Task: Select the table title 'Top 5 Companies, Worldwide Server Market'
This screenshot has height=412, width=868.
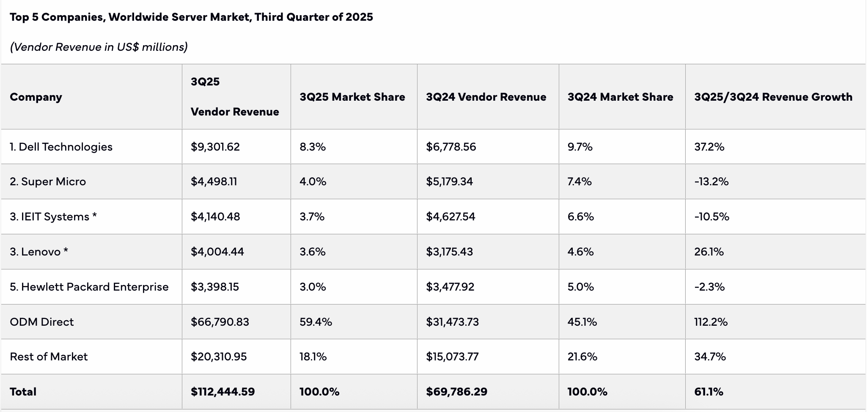Action: tap(131, 17)
